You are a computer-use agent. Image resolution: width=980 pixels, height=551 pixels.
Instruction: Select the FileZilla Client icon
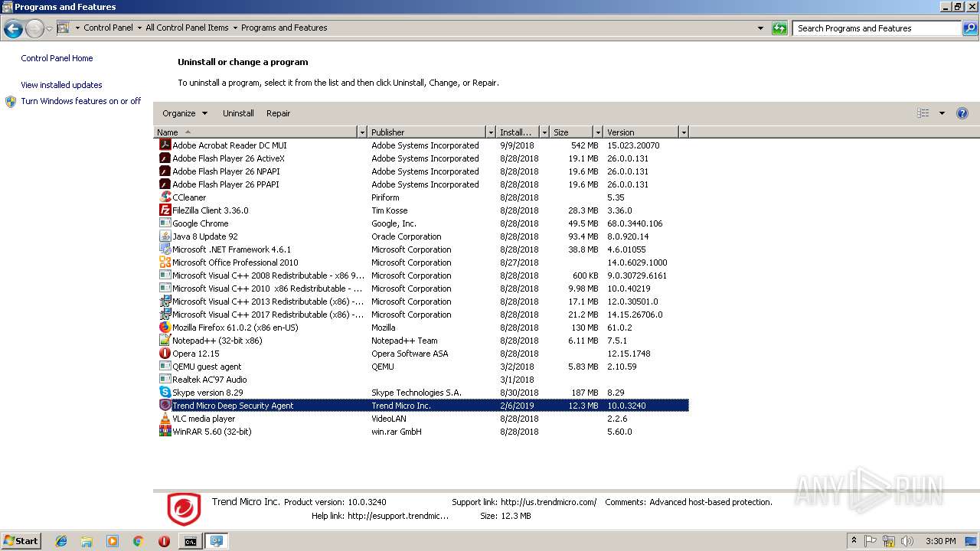(x=165, y=210)
